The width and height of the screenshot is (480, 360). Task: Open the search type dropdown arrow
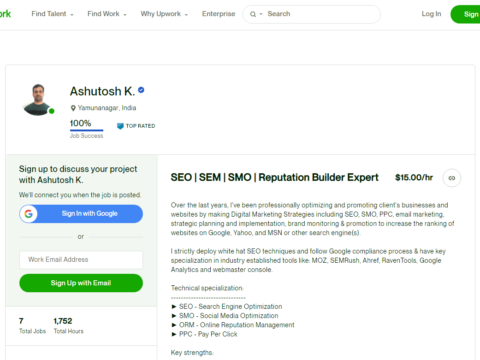pyautogui.click(x=261, y=14)
